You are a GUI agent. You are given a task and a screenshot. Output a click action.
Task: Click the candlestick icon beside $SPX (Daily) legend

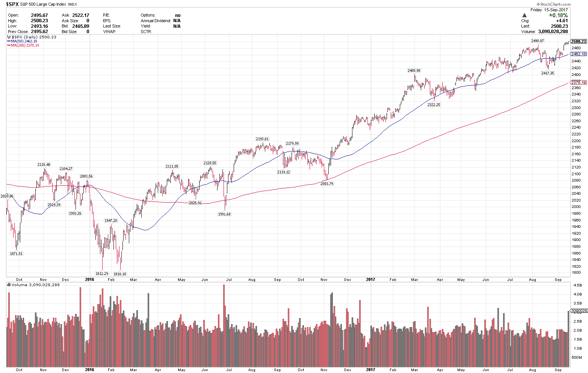[x=9, y=37]
